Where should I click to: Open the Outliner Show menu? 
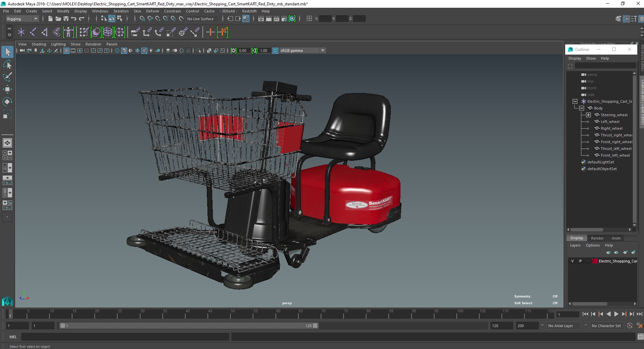coord(591,58)
